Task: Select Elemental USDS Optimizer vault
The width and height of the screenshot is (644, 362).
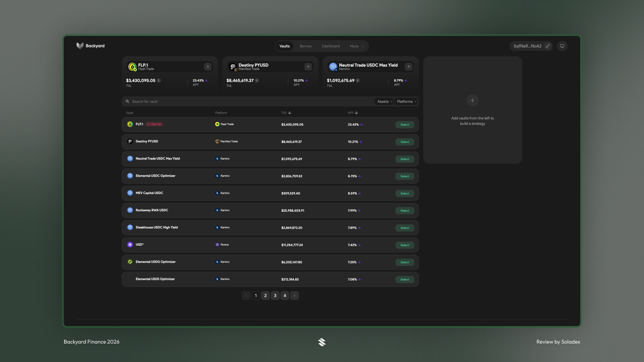Action: click(405, 280)
